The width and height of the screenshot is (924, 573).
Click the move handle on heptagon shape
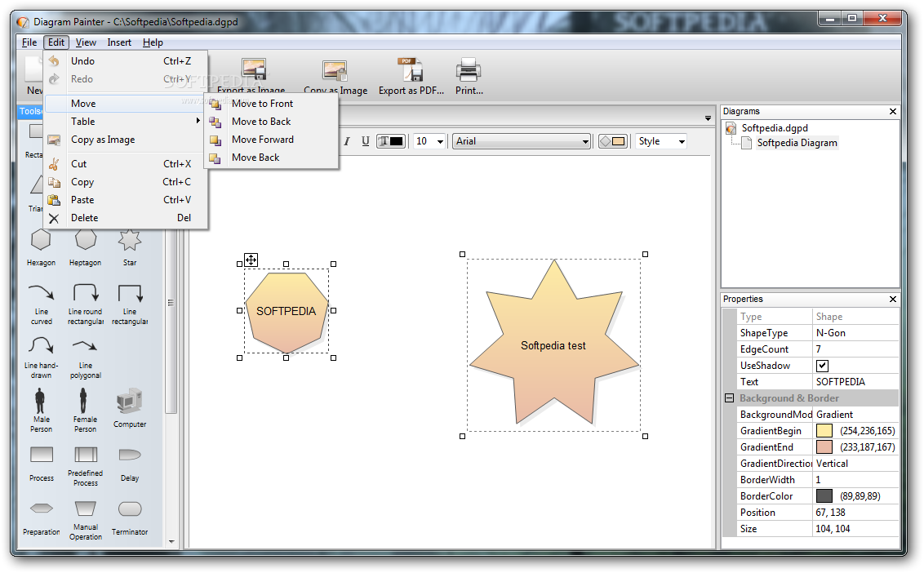pos(251,260)
